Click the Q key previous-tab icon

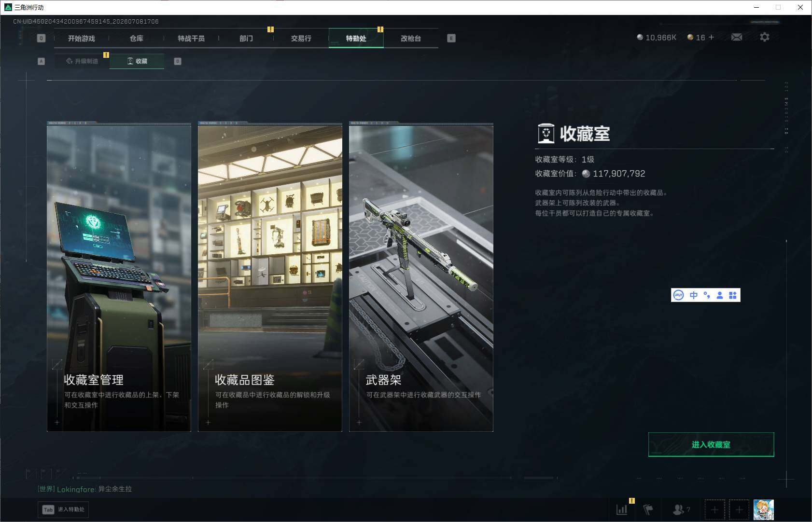41,38
